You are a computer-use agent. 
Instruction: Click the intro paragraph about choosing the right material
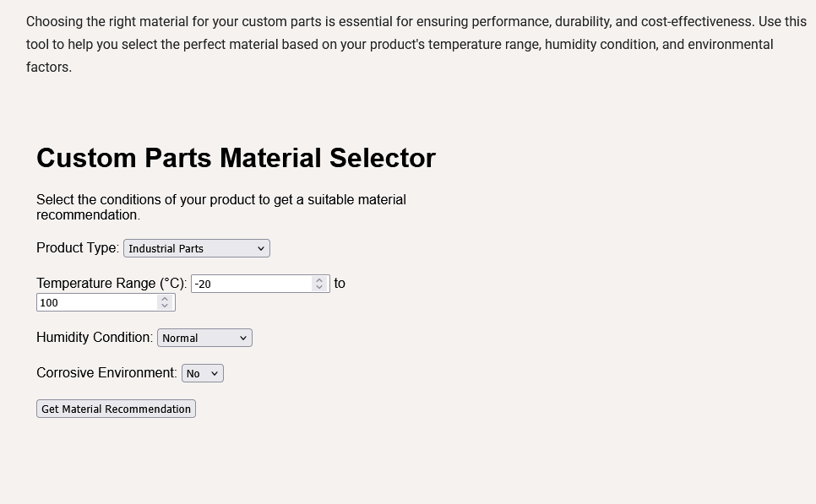pos(416,44)
